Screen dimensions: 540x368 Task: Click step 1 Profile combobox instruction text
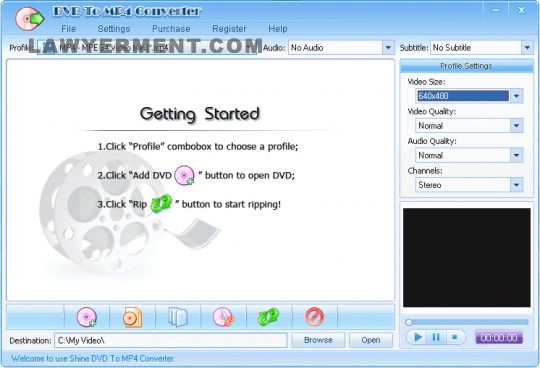coord(198,146)
